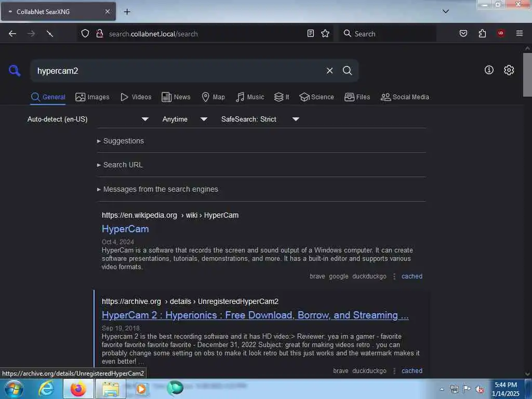Open more options dots for archive.org result
Screen dimensions: 532x399
[394, 371]
